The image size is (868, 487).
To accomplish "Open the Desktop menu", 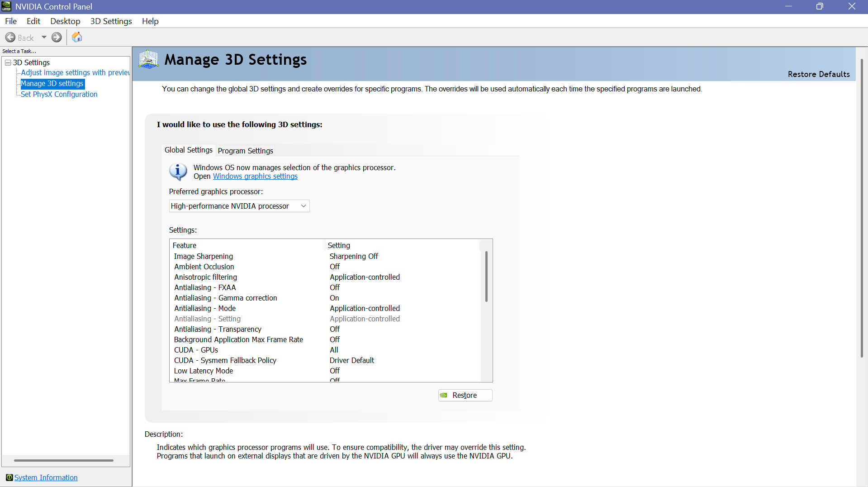I will (x=65, y=21).
